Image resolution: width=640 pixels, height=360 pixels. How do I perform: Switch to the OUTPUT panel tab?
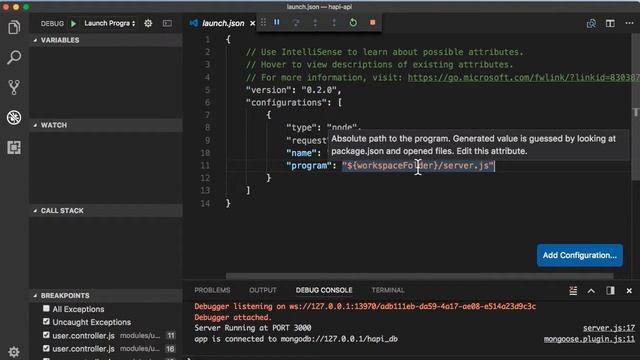(x=263, y=290)
